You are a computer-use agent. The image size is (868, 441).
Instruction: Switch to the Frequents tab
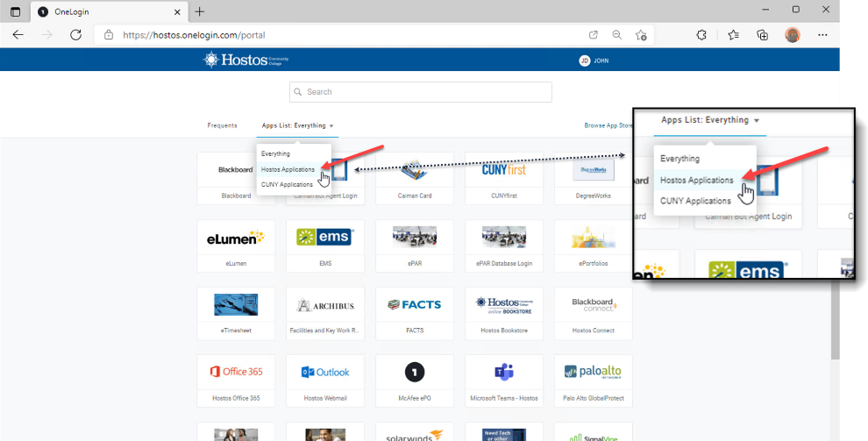click(x=222, y=125)
